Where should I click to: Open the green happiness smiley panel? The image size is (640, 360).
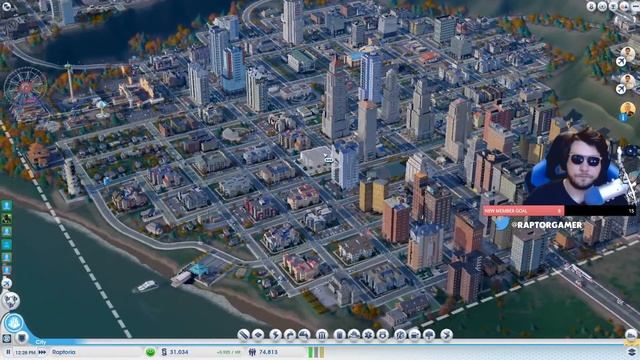click(150, 352)
